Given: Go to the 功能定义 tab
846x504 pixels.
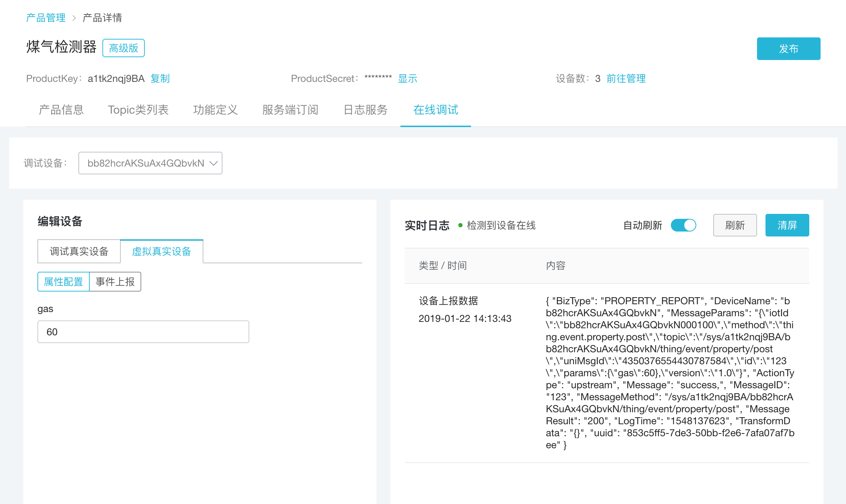Looking at the screenshot, I should (x=215, y=110).
